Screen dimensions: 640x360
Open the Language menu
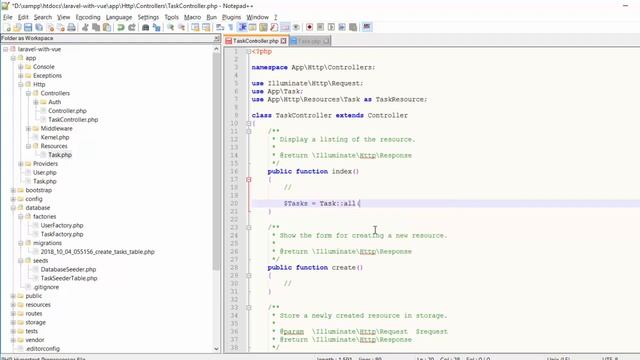click(119, 17)
